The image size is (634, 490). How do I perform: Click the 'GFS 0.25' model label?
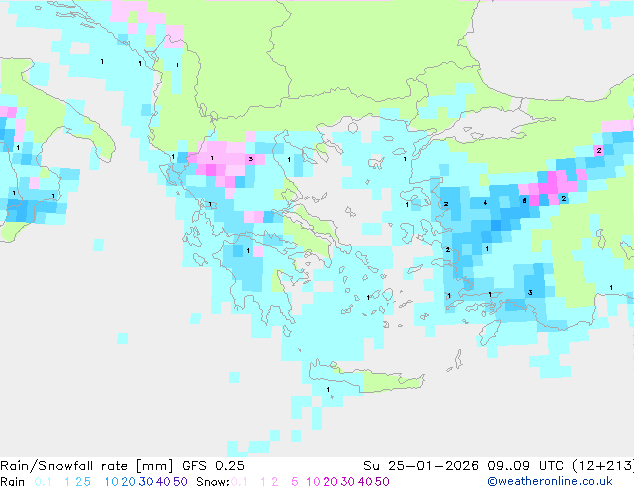click(213, 466)
